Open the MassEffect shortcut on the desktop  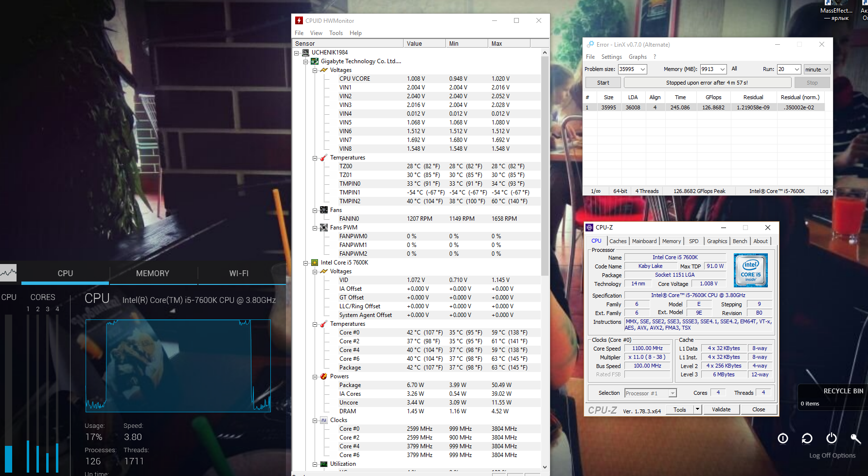coord(836,11)
